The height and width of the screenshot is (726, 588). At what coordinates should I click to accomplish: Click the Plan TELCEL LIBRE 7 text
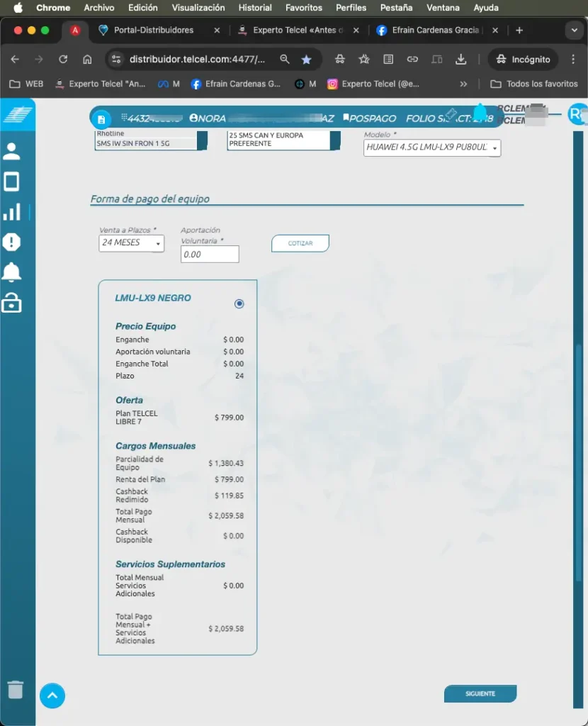coord(137,417)
